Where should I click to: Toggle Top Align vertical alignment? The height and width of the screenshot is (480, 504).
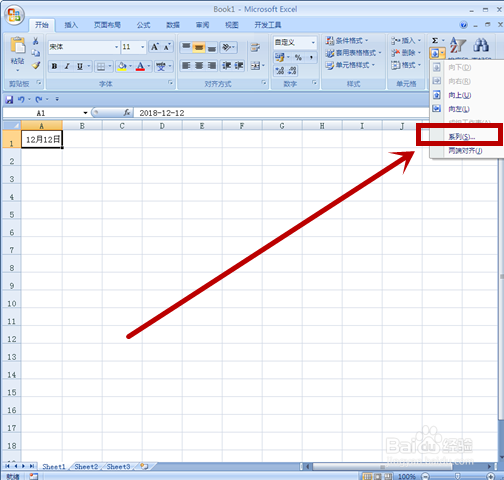186,47
